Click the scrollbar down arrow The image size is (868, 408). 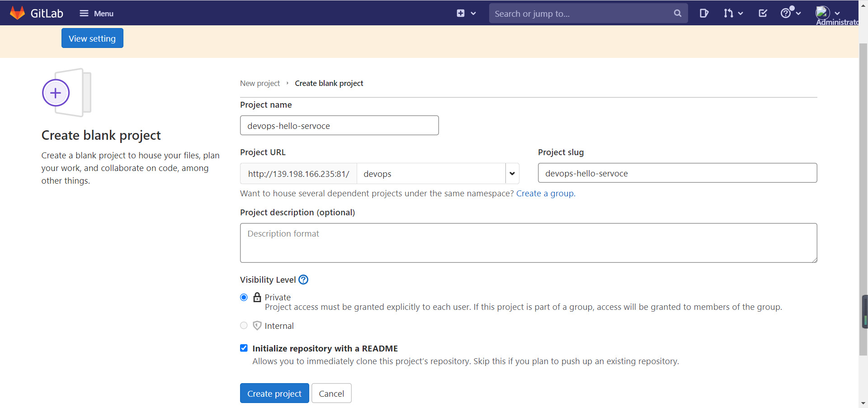pyautogui.click(x=863, y=403)
